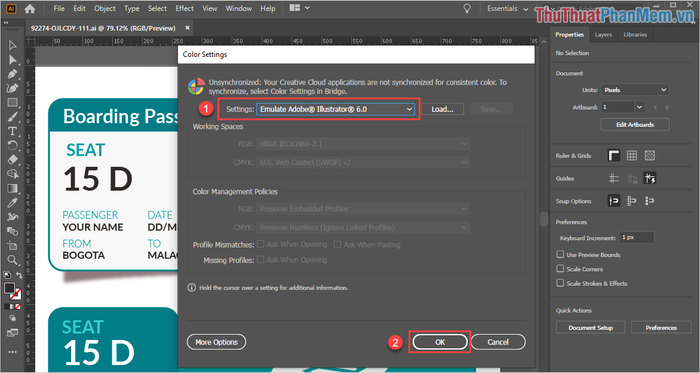The image size is (700, 373).
Task: Toggle Snap to Grid icon
Action: coord(632,201)
